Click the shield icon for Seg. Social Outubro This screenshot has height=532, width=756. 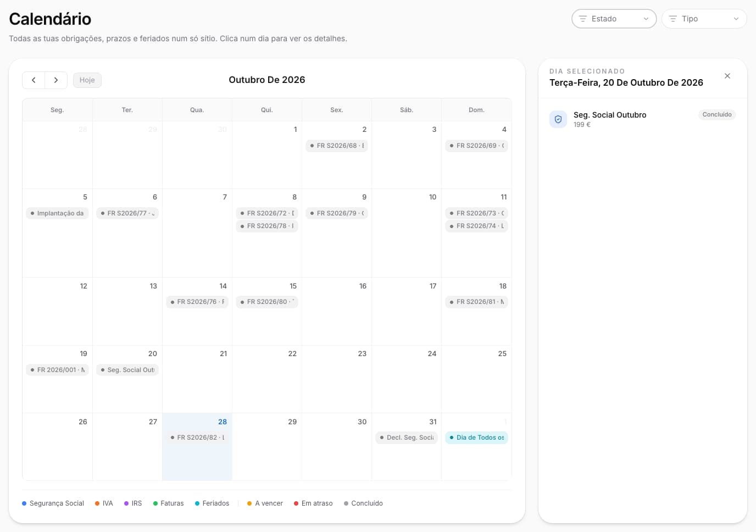click(x=558, y=119)
